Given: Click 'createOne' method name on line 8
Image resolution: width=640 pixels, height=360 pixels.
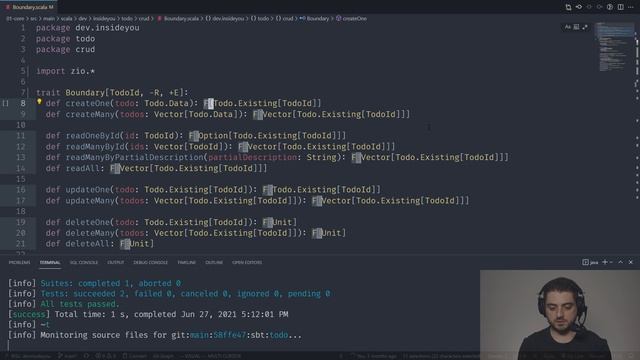Looking at the screenshot, I should (x=87, y=103).
